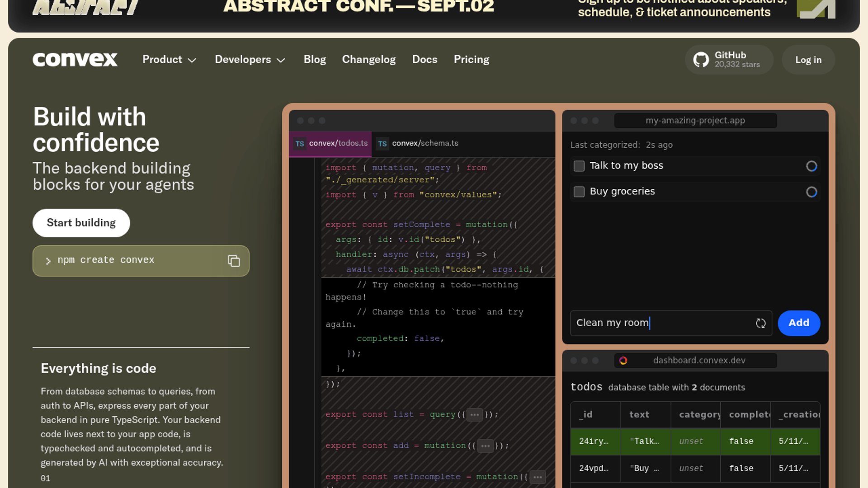
Task: Click false value in the 24vpd row
Action: pyautogui.click(x=745, y=469)
